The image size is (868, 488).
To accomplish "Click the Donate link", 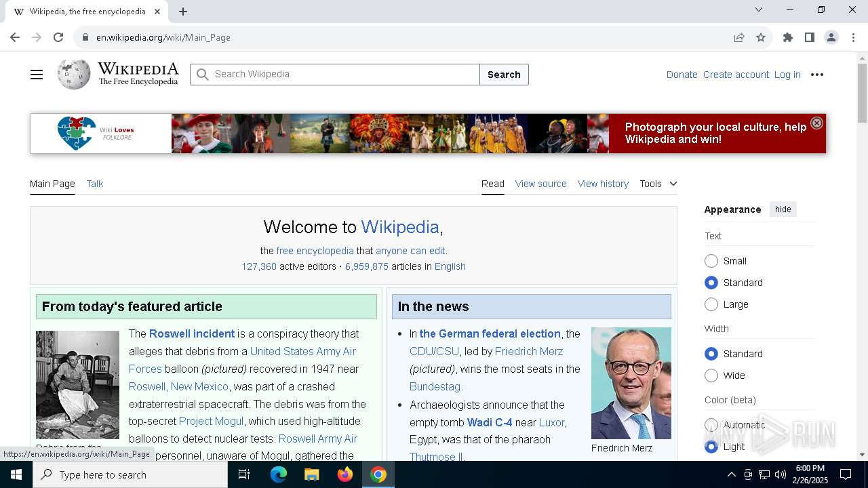I will click(682, 75).
